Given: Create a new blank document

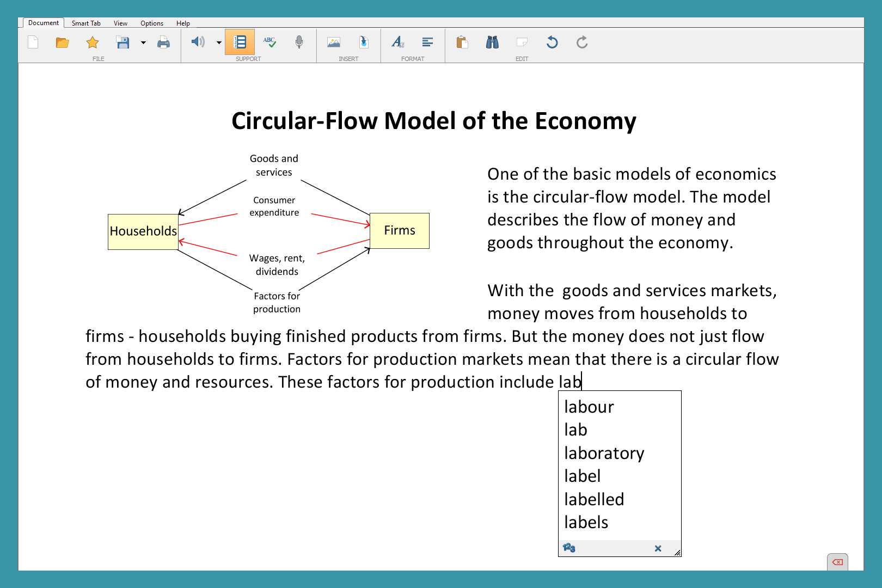Looking at the screenshot, I should click(33, 42).
